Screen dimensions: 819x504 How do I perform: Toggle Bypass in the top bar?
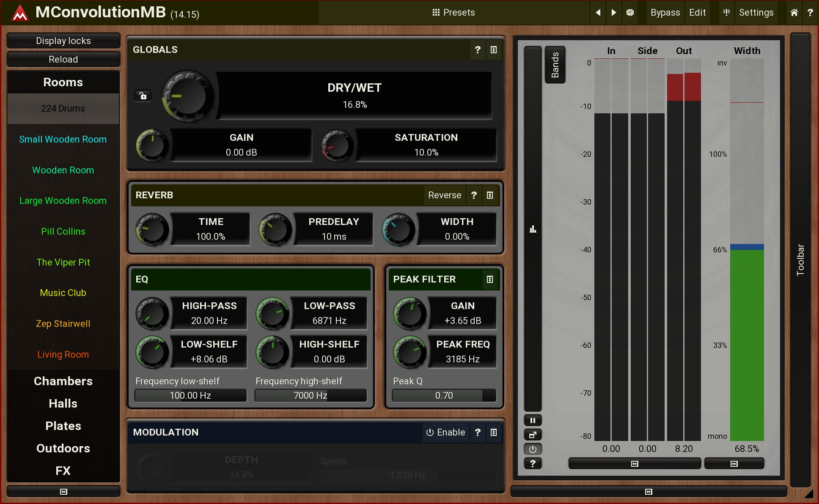point(665,12)
